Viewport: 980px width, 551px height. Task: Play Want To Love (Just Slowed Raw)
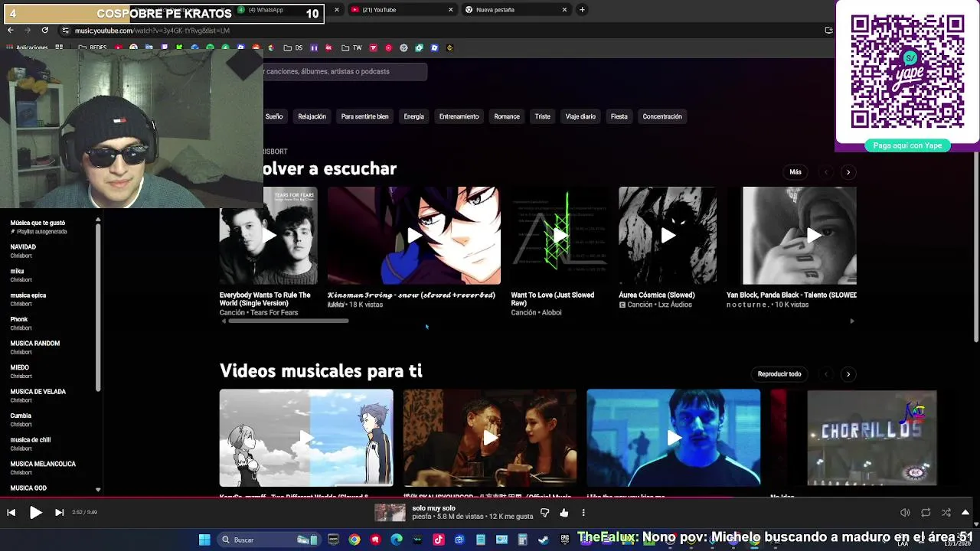click(x=560, y=236)
